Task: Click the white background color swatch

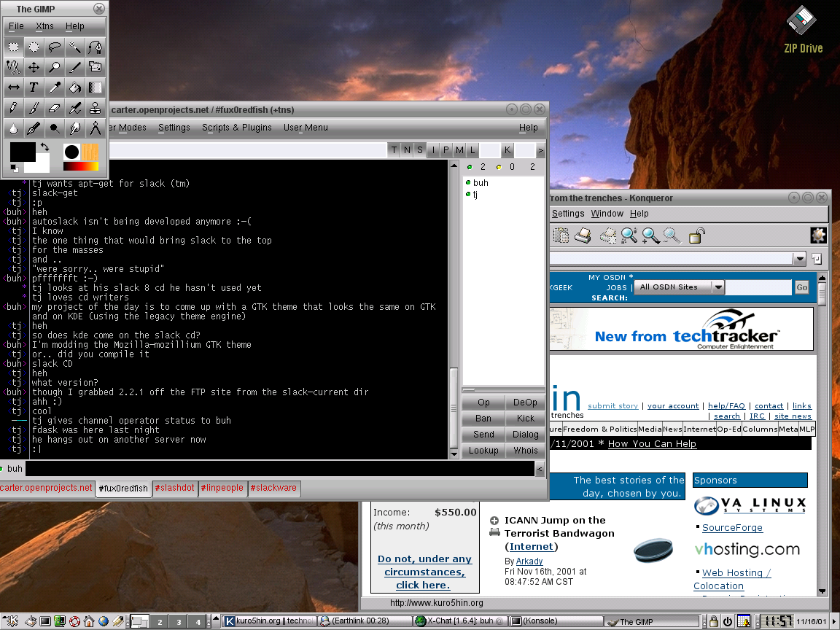Action: pos(42,166)
